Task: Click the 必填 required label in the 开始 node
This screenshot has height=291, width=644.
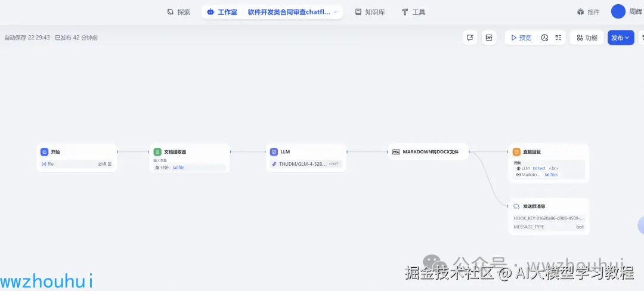Action: (102, 164)
